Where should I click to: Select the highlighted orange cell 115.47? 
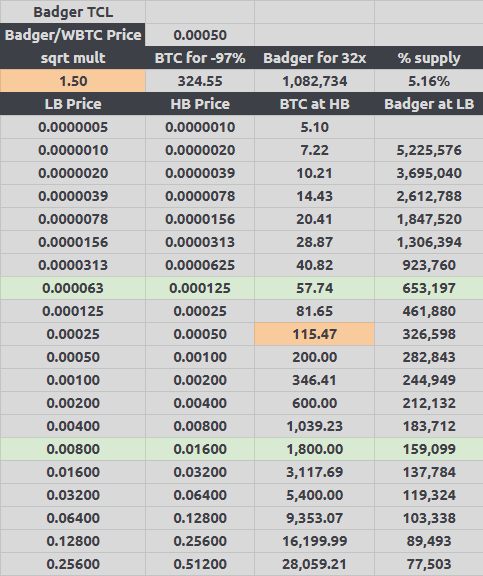pyautogui.click(x=314, y=334)
